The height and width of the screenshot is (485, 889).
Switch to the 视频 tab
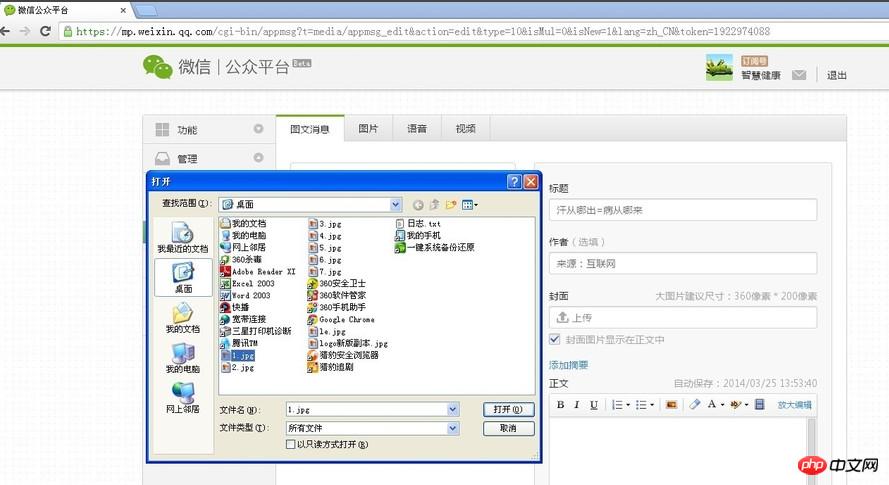pos(465,129)
